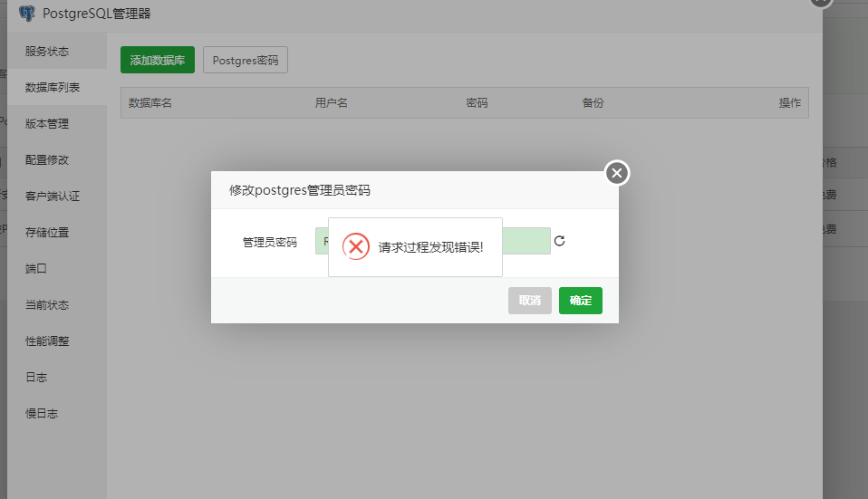Cancel with the gray 取消 button
This screenshot has width=868, height=499.
pyautogui.click(x=530, y=301)
